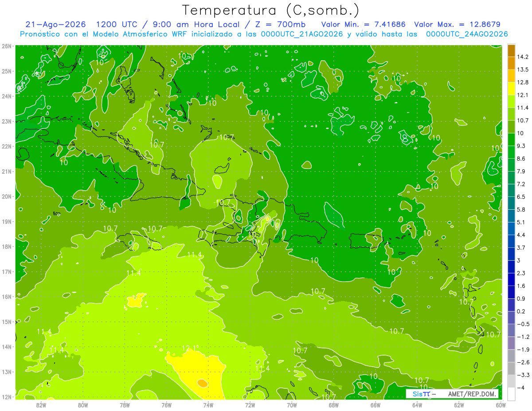Click the colorbar label '5.1'
The image size is (532, 411).
point(521,222)
